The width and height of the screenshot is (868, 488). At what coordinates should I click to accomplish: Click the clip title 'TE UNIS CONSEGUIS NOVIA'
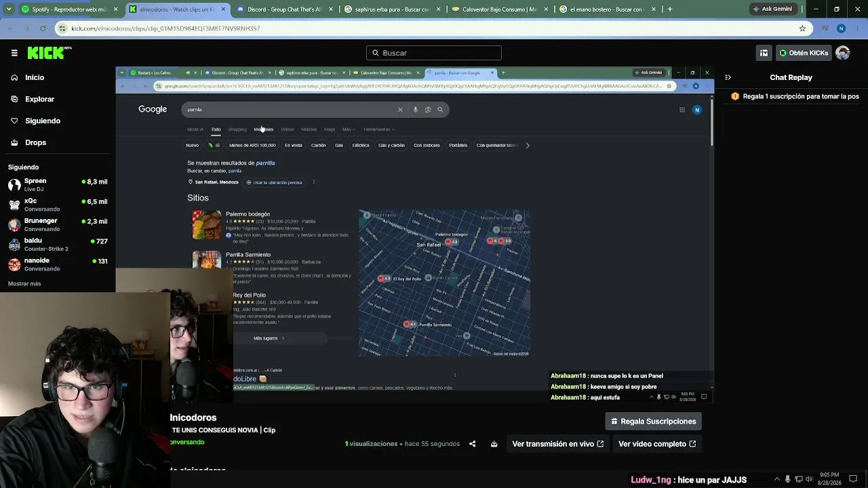[x=223, y=430]
